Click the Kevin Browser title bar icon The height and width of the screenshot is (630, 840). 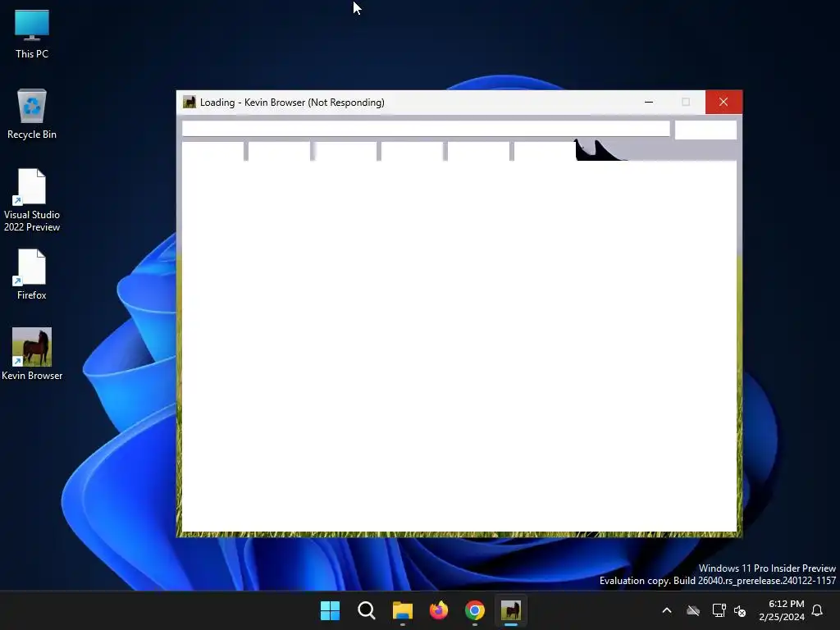coord(189,102)
